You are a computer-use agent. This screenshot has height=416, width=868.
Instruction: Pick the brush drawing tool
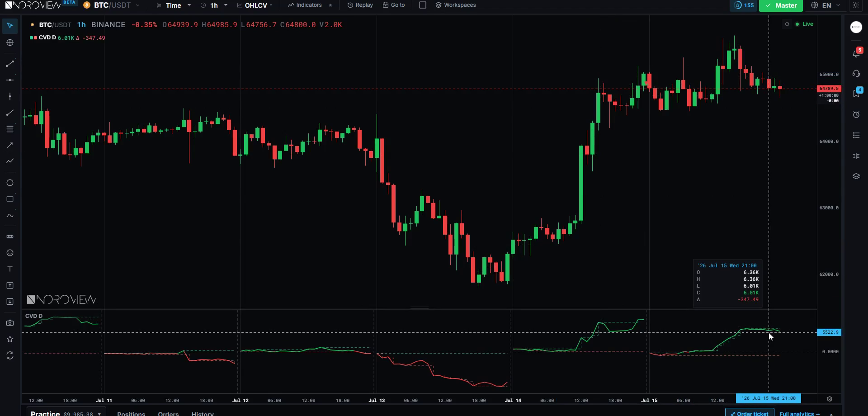10,113
